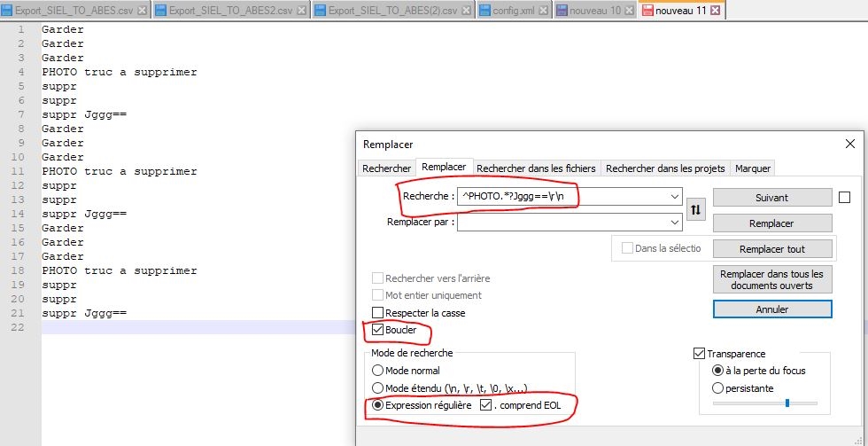Image resolution: width=868 pixels, height=446 pixels.
Task: Open the Remplacer par dropdown list
Action: tap(675, 223)
